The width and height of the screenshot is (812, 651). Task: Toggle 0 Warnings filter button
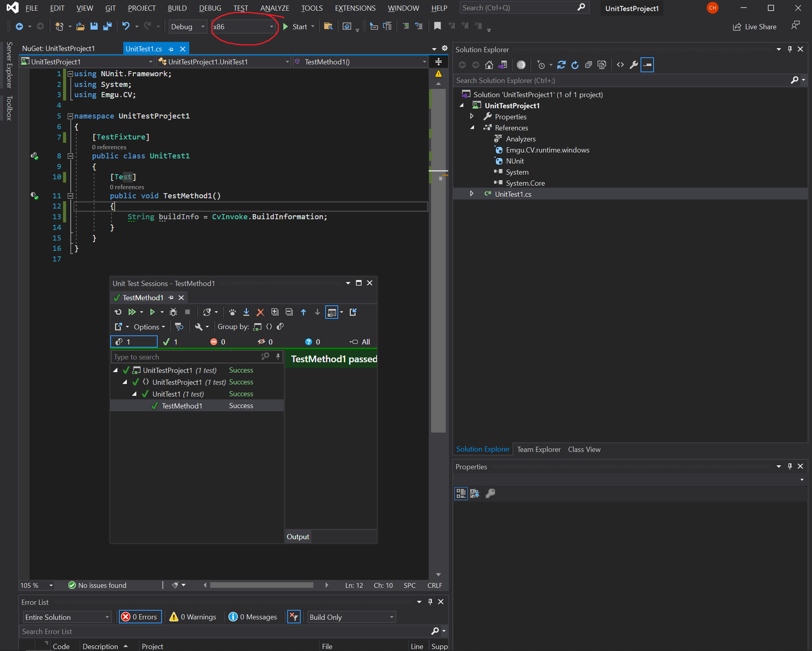(193, 617)
